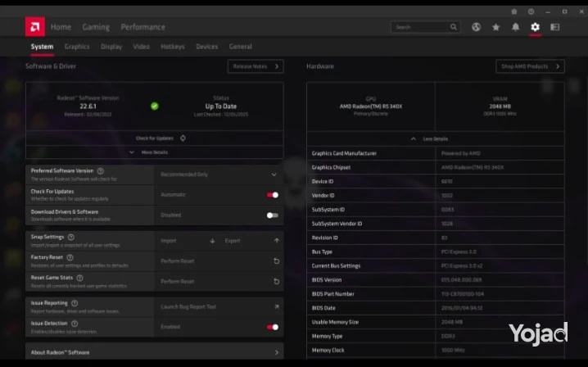Screen dimensions: 588x367
Task: Click the up-to-date green checkmark icon
Action: tap(155, 106)
